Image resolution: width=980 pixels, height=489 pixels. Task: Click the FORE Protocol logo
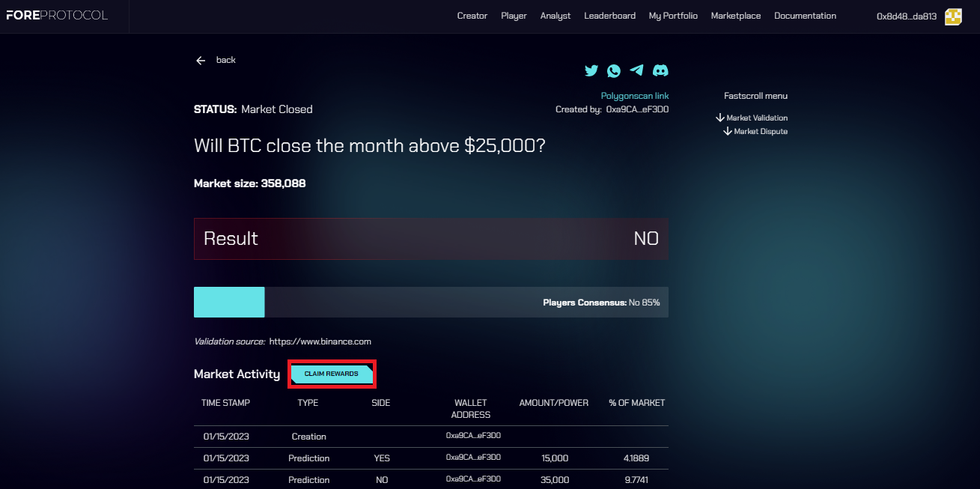[57, 16]
